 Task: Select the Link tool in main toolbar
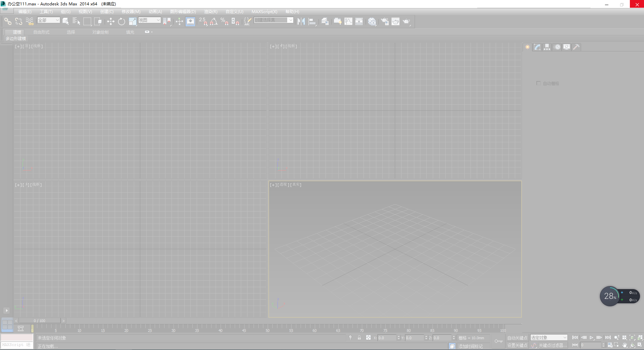(8, 22)
